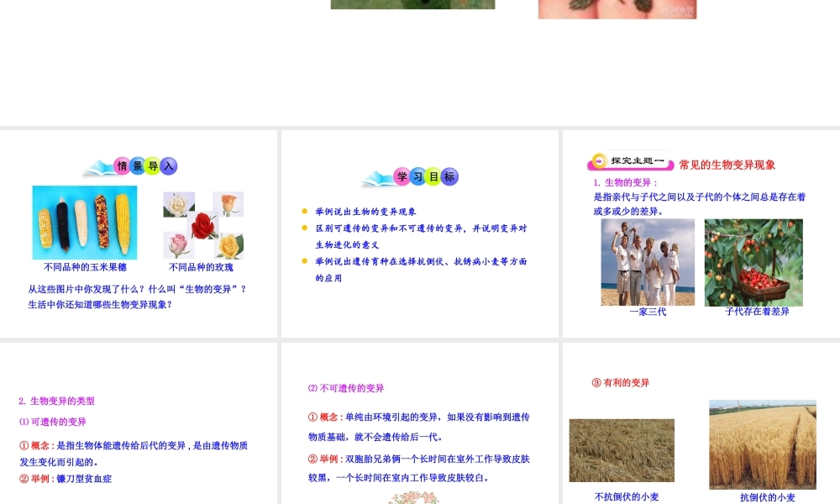Click the caption 不同品种的玫瑰
The width and height of the screenshot is (840, 504).
tap(201, 267)
